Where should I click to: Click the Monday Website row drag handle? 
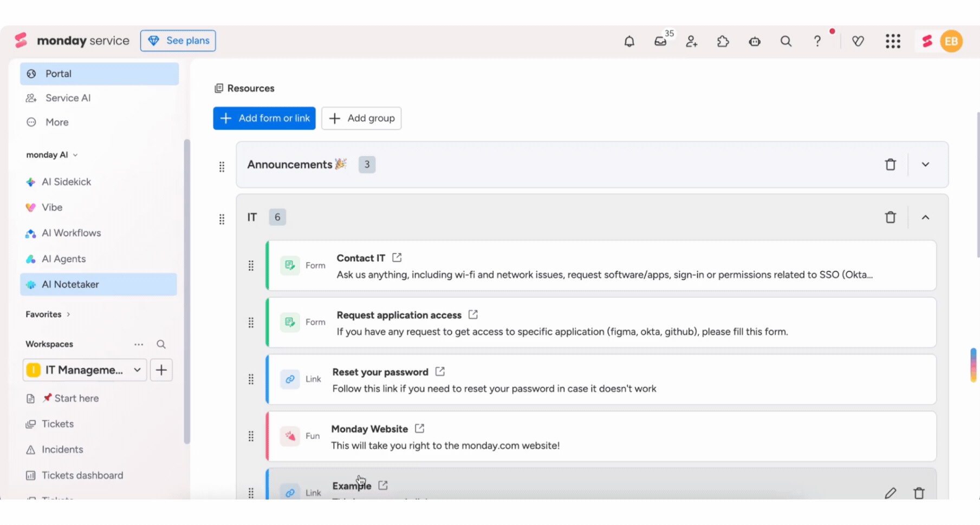click(x=251, y=436)
